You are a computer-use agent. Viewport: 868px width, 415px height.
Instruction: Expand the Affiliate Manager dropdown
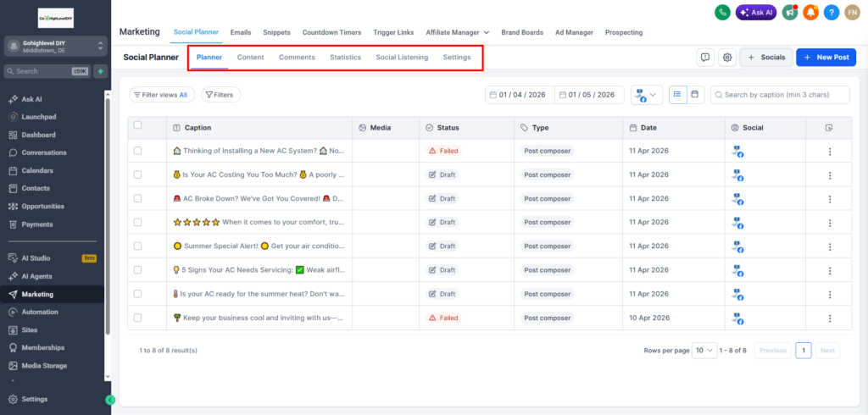pos(457,32)
